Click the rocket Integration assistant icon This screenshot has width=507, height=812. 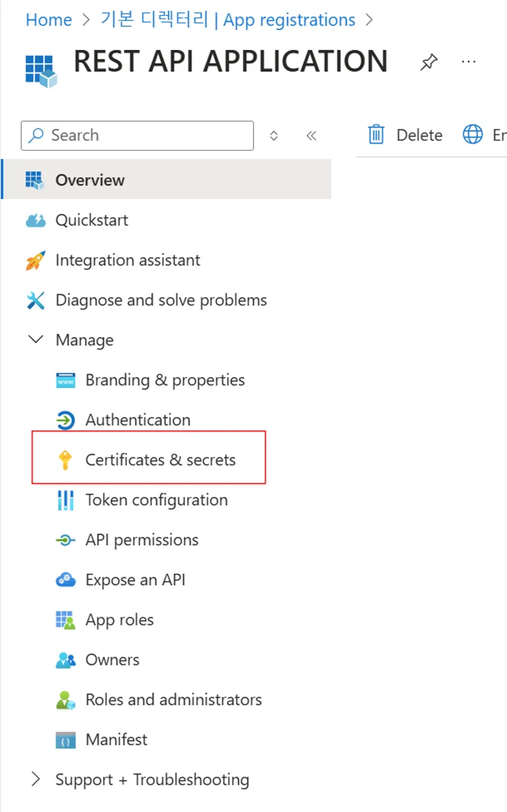36,260
